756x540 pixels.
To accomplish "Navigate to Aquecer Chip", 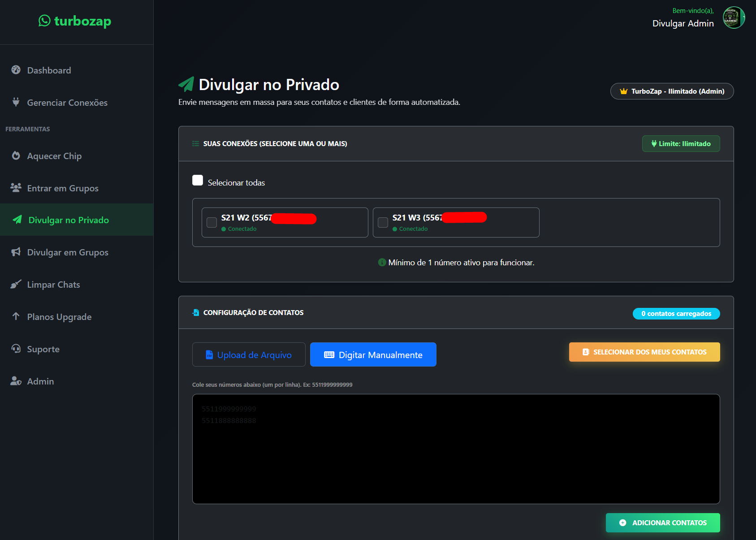I will coord(77,156).
